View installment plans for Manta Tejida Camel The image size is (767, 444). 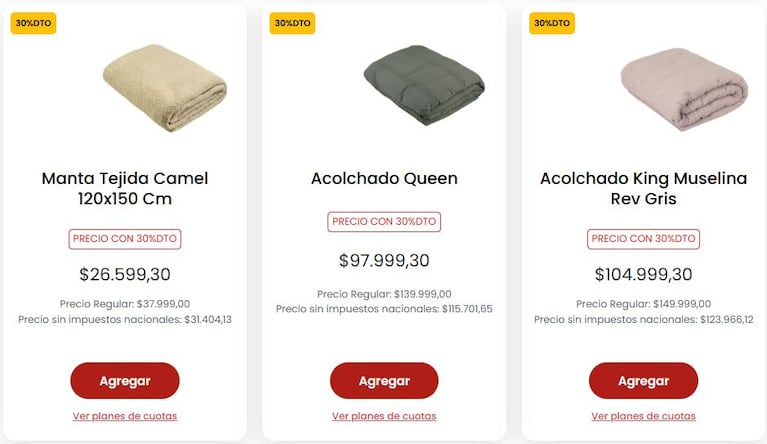point(125,416)
